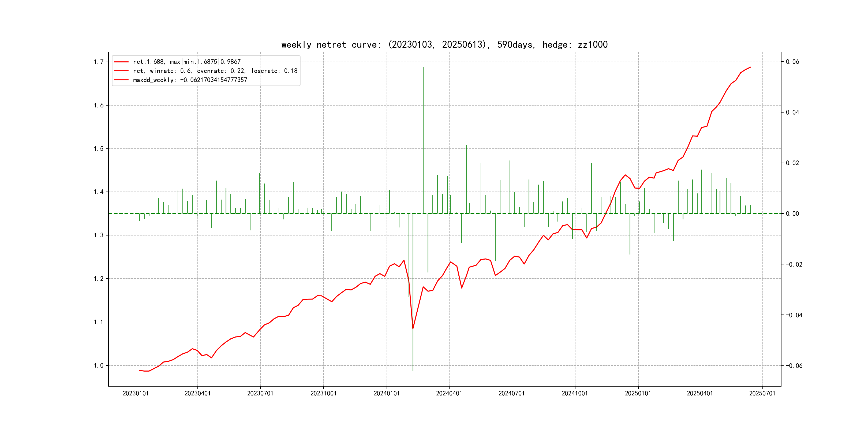Click x-axis date label 20250401
Image resolution: width=868 pixels, height=434 pixels.
(699, 393)
